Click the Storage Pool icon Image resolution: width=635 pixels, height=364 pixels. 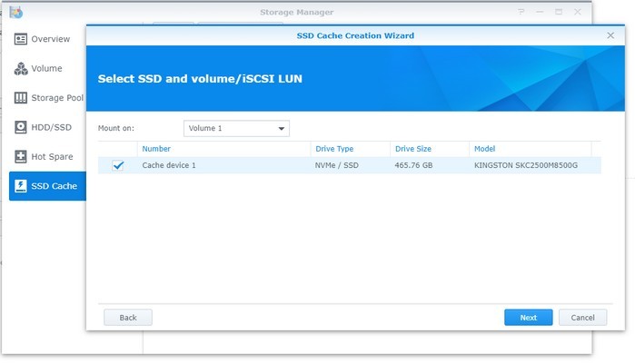21,98
